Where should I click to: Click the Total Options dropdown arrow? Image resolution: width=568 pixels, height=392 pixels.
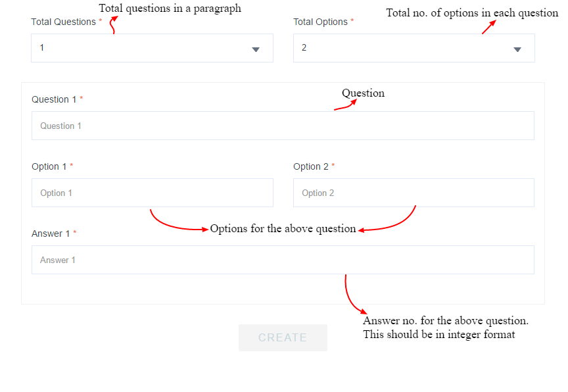pos(517,49)
